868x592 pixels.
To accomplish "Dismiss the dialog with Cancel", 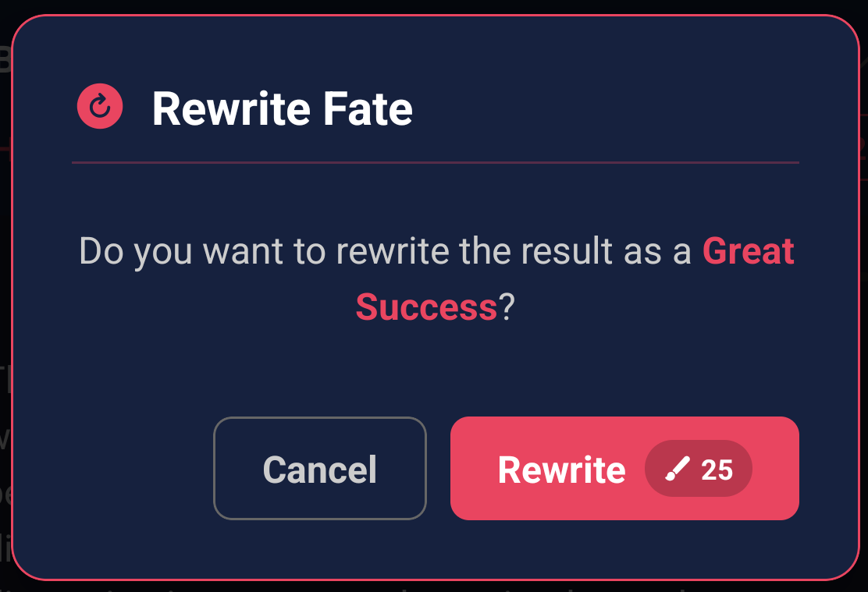I will (319, 469).
